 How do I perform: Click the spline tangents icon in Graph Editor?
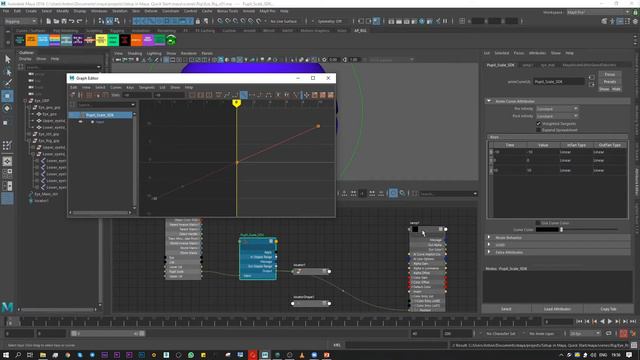pos(227,95)
